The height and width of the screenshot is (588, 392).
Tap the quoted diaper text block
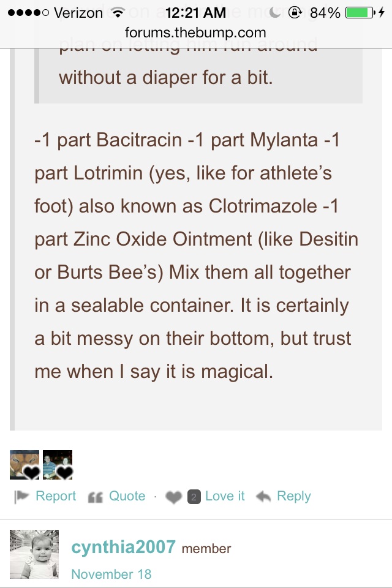point(198,76)
